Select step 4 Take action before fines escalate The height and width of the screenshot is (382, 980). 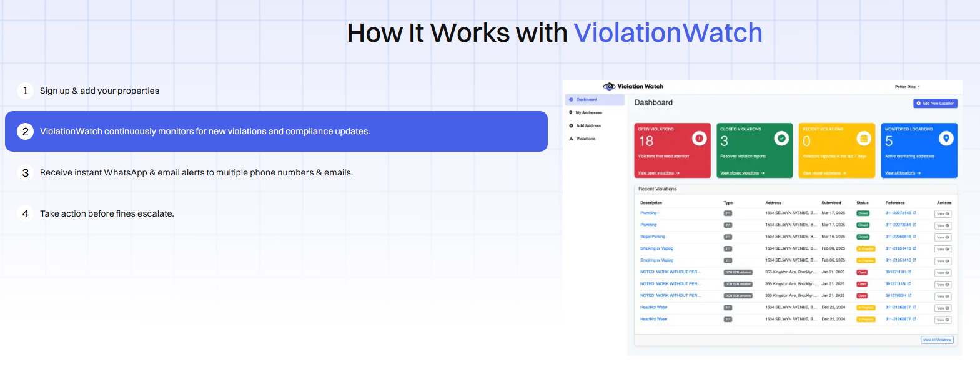click(x=276, y=213)
